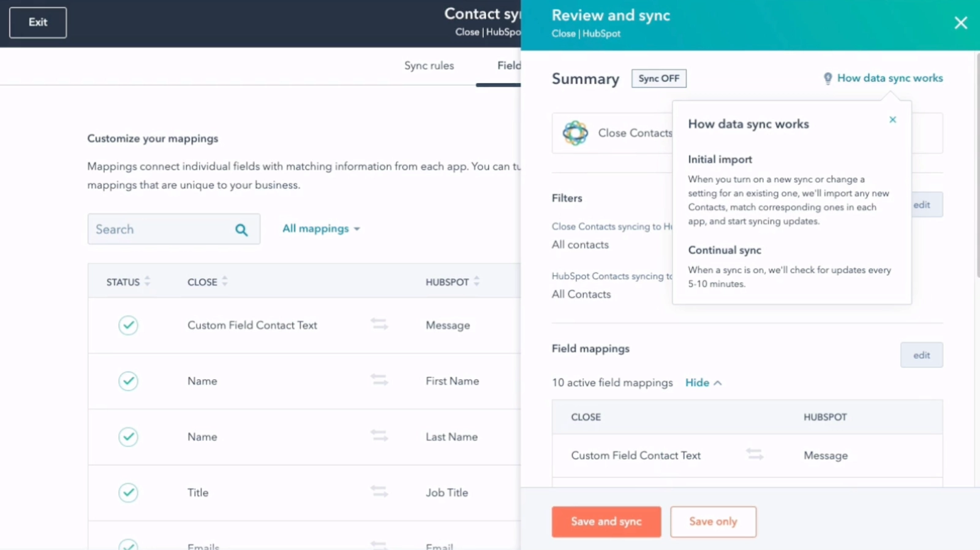
Task: Click All contacts under Close Contacts filter
Action: tap(580, 244)
